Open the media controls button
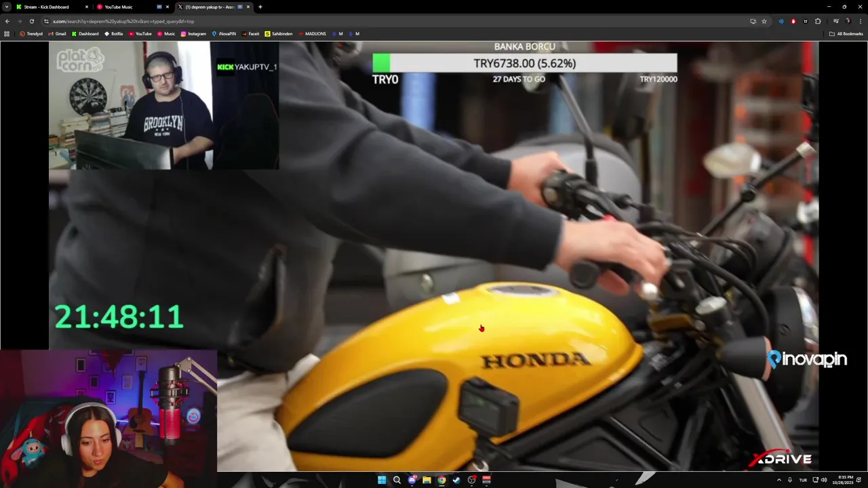The height and width of the screenshot is (488, 868). (836, 21)
